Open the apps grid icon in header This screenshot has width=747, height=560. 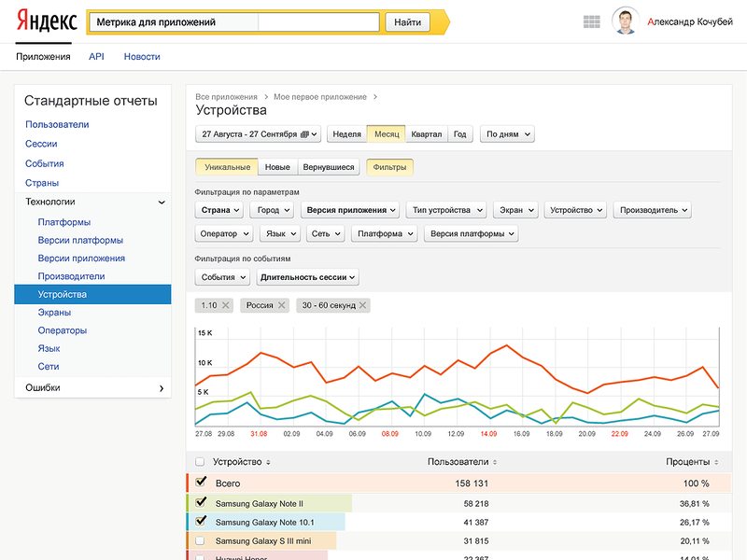pyautogui.click(x=590, y=22)
